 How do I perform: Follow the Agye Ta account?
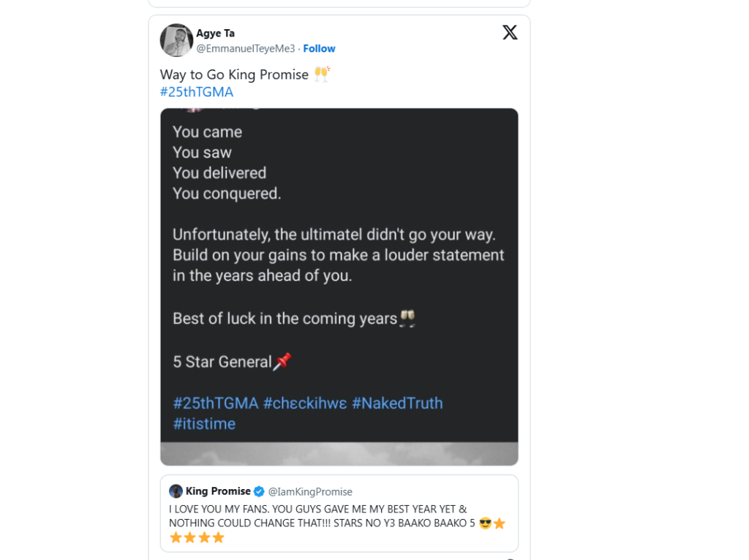point(319,48)
